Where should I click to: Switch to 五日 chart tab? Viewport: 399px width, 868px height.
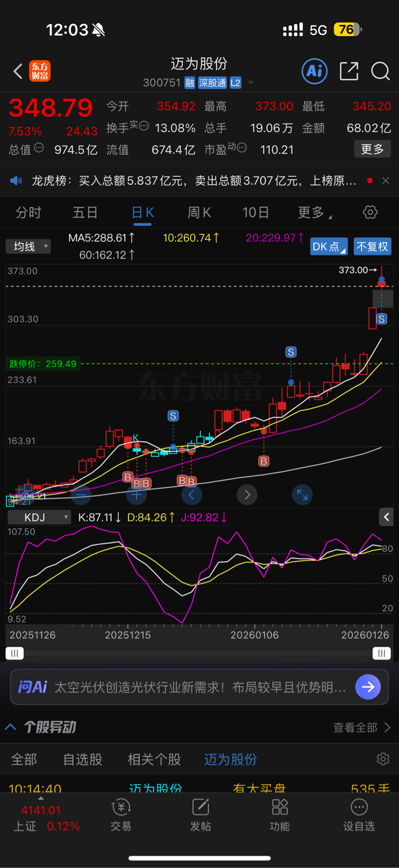point(85,212)
